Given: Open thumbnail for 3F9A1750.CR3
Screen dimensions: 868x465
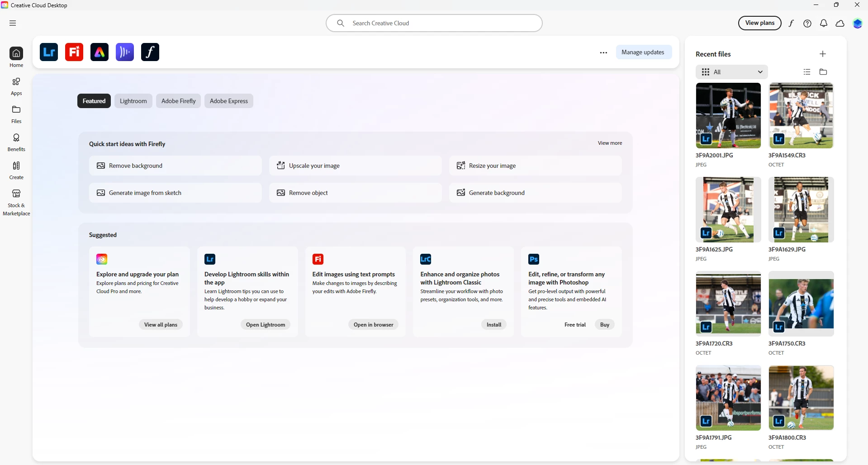Looking at the screenshot, I should pos(801,304).
